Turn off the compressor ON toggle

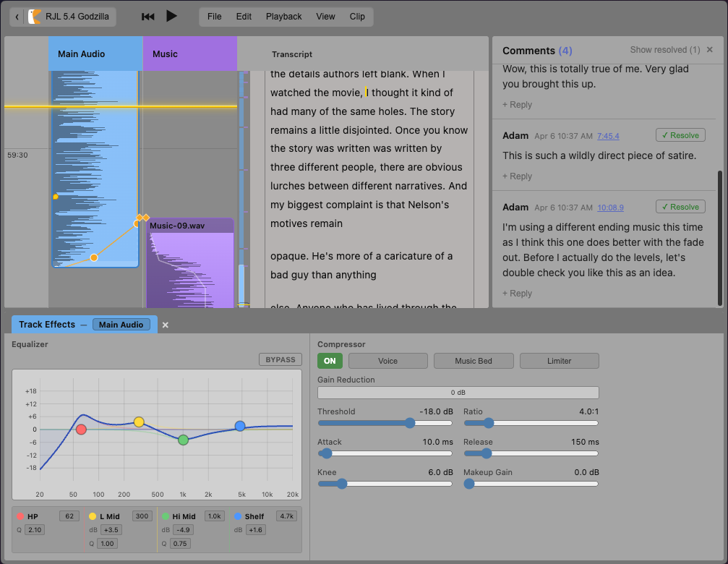pyautogui.click(x=330, y=361)
